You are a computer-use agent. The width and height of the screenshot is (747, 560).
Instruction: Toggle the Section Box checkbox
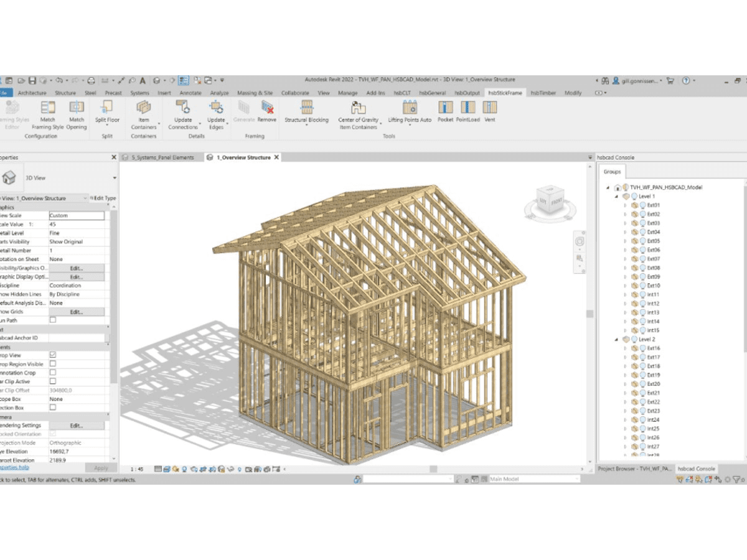coord(53,407)
